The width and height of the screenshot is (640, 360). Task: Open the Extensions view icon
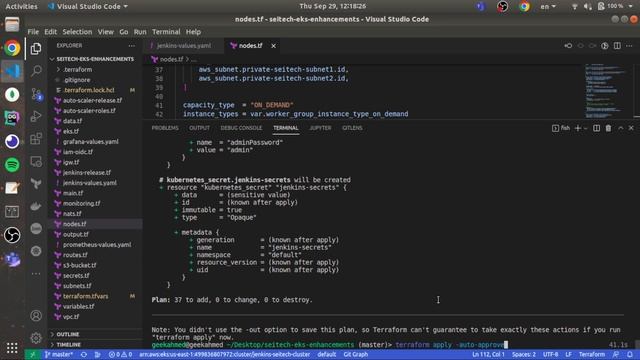point(36,139)
